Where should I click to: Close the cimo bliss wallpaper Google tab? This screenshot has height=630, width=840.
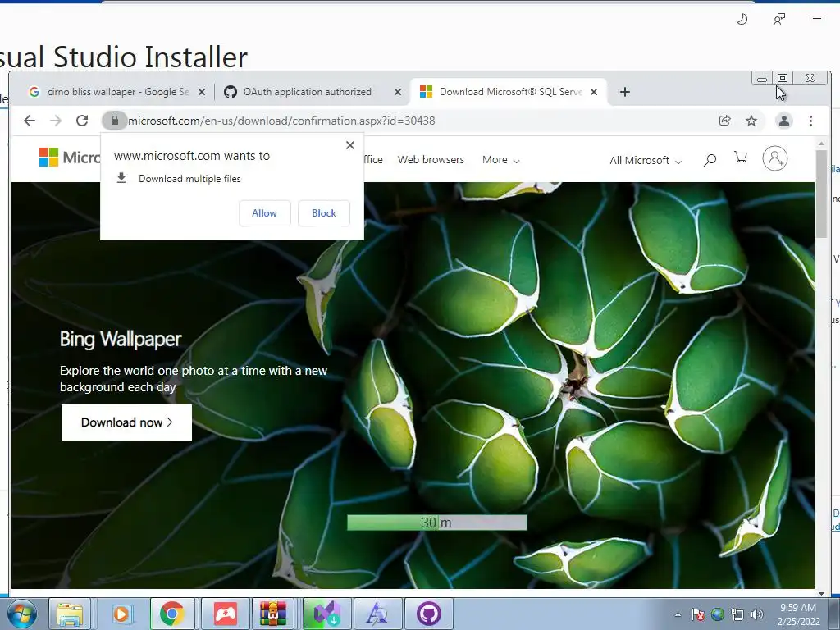pyautogui.click(x=202, y=92)
